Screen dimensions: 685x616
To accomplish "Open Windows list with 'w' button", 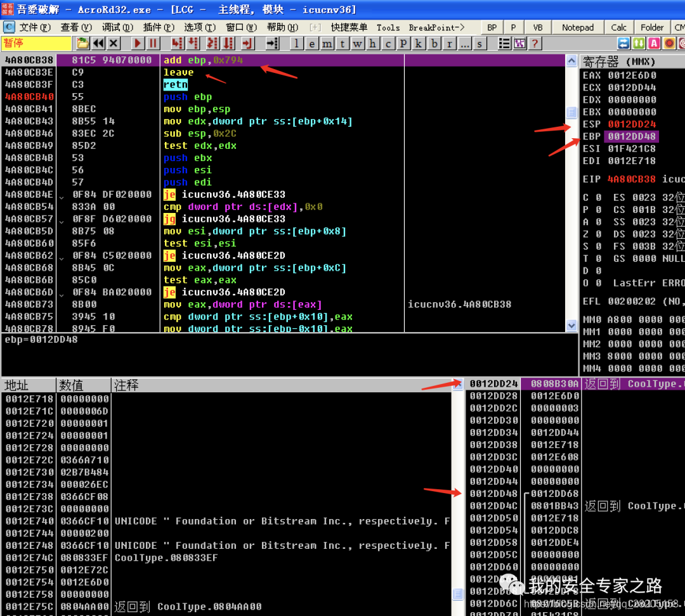I will tap(357, 43).
